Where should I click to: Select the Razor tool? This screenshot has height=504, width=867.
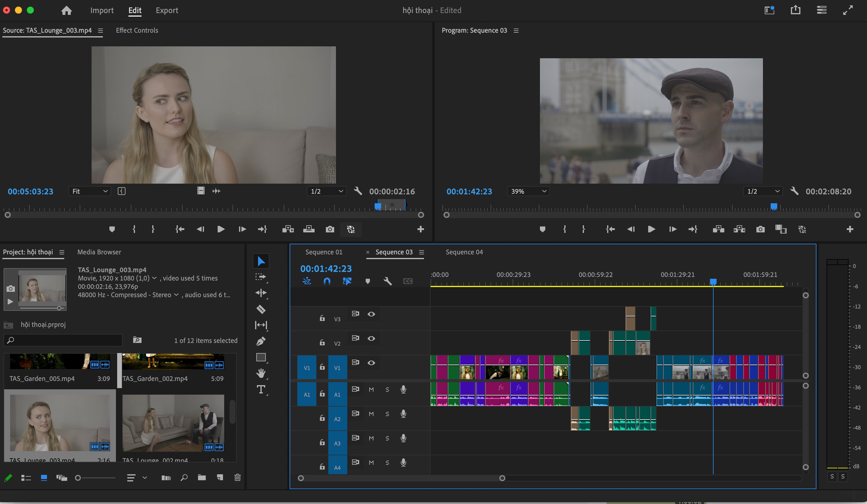(x=261, y=309)
